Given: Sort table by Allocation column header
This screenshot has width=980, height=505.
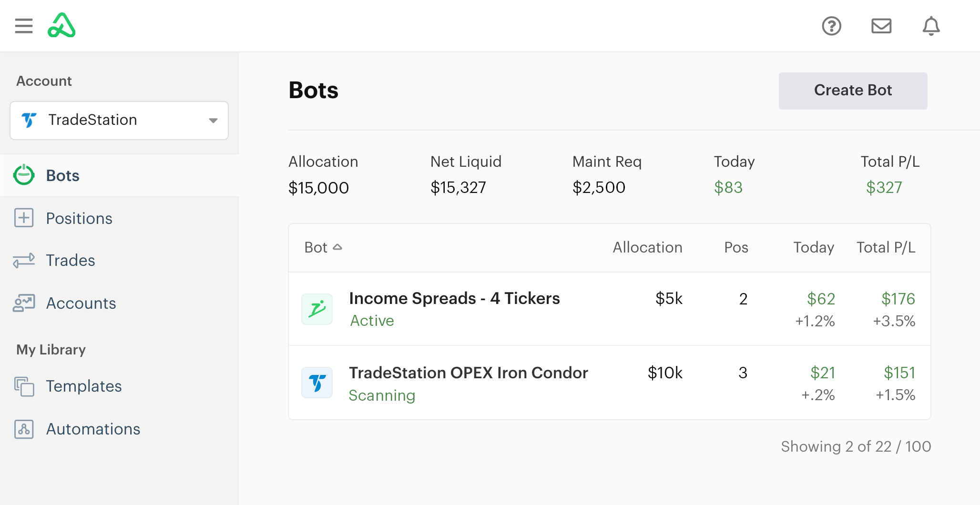Looking at the screenshot, I should [647, 247].
